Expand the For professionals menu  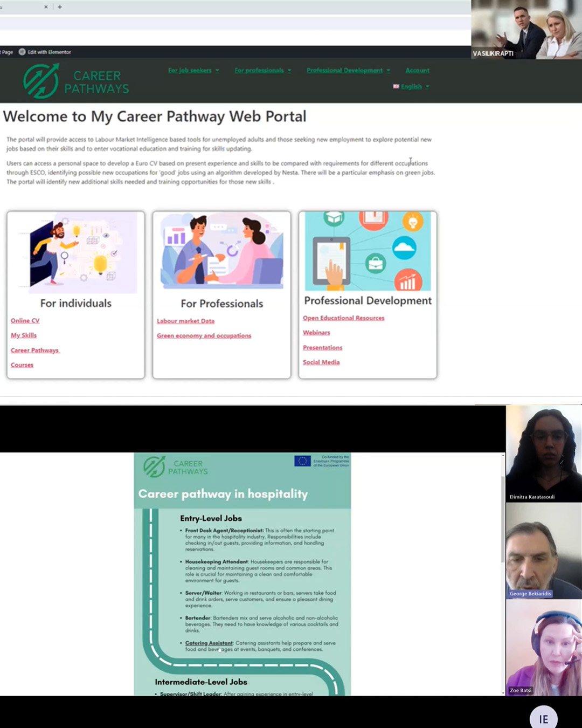pos(262,71)
